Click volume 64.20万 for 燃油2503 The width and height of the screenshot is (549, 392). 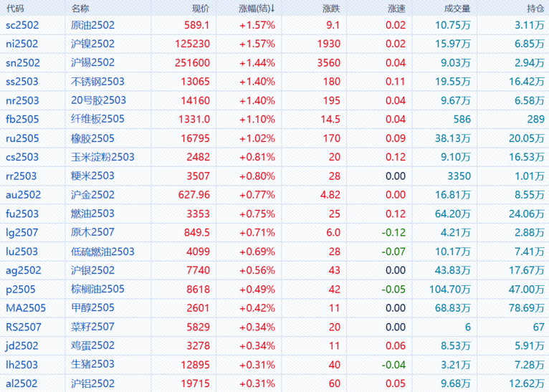point(453,214)
